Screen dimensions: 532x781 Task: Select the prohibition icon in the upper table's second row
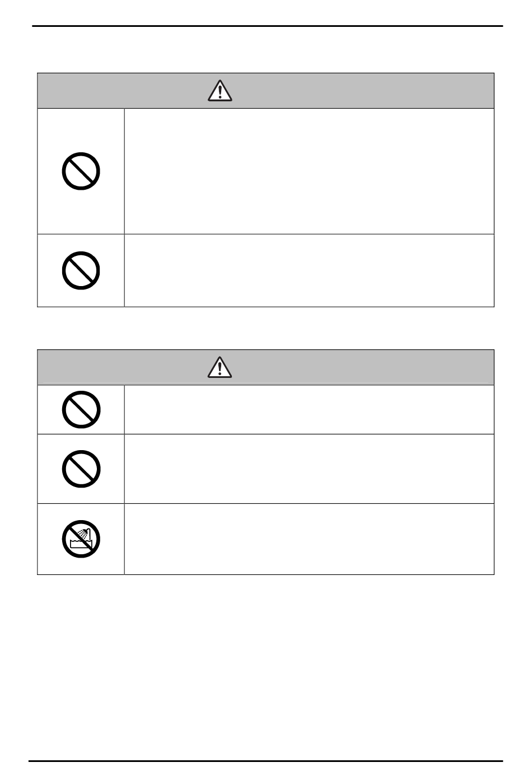tap(81, 270)
